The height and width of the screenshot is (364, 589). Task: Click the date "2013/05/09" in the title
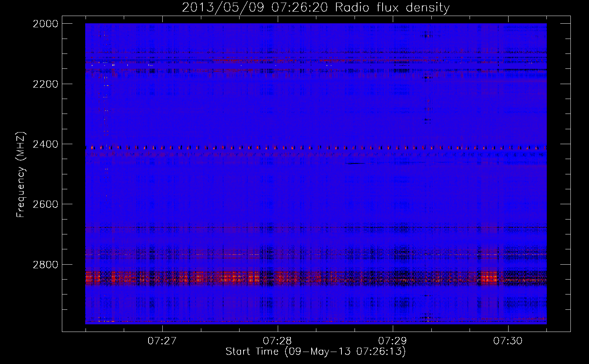tap(223, 8)
